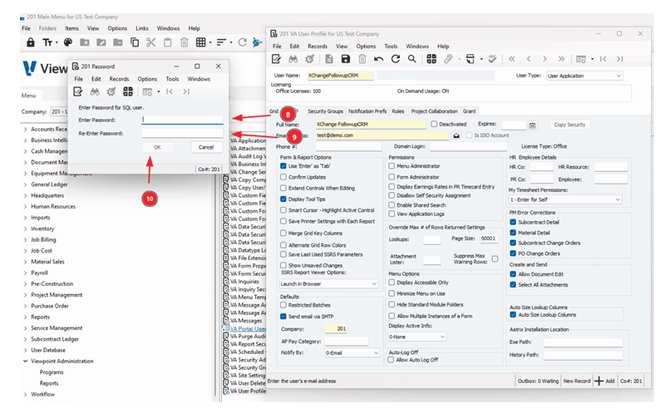This screenshot has width=670, height=413.
Task: Click the paperclip attachment icon in User Profile
Action: click(448, 59)
